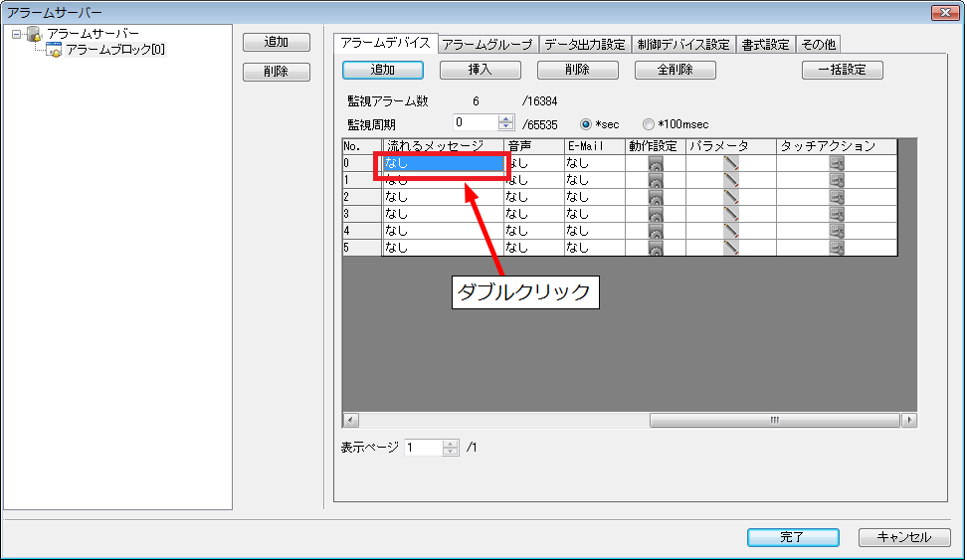Image resolution: width=967 pixels, height=560 pixels.
Task: Decrease the 表示ページ spinner value
Action: (451, 452)
